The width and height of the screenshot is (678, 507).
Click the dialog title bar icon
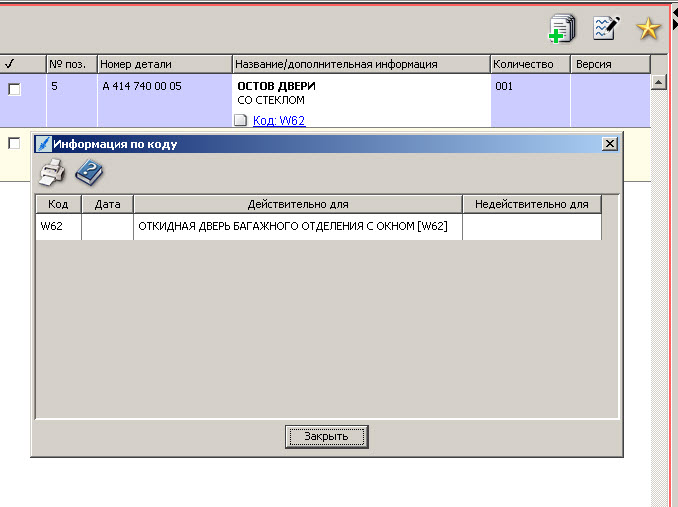pyautogui.click(x=43, y=144)
